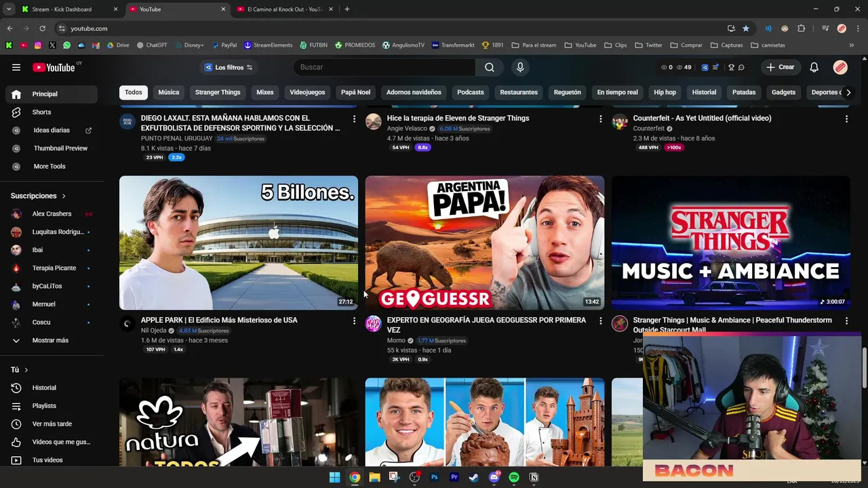Open Thumbnail Preview in the sidebar

pos(53,148)
